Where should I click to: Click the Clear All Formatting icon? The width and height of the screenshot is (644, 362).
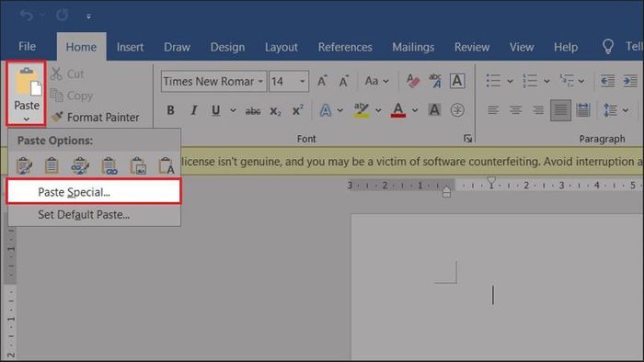tap(413, 81)
